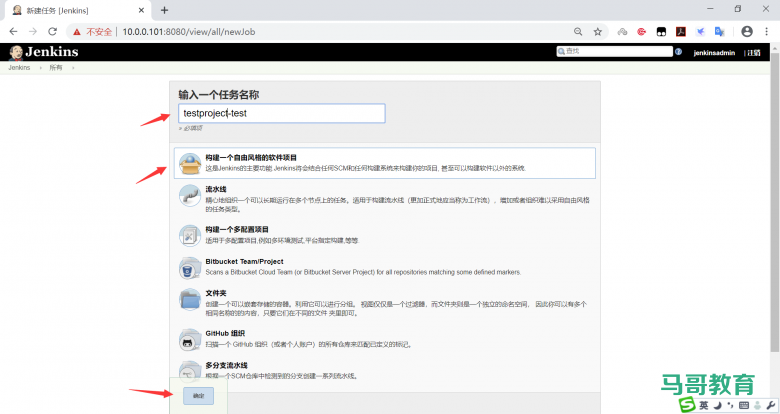Choose the GitHub 组织 item title

click(x=225, y=333)
